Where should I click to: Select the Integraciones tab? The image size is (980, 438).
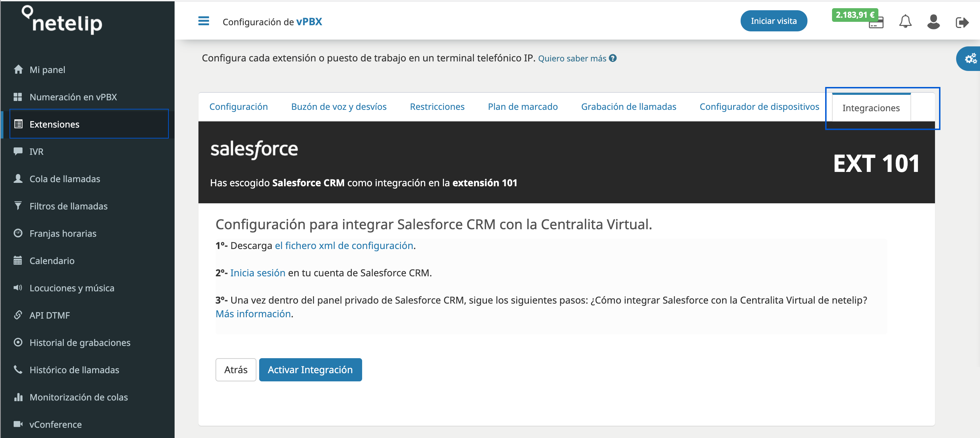[x=871, y=108]
